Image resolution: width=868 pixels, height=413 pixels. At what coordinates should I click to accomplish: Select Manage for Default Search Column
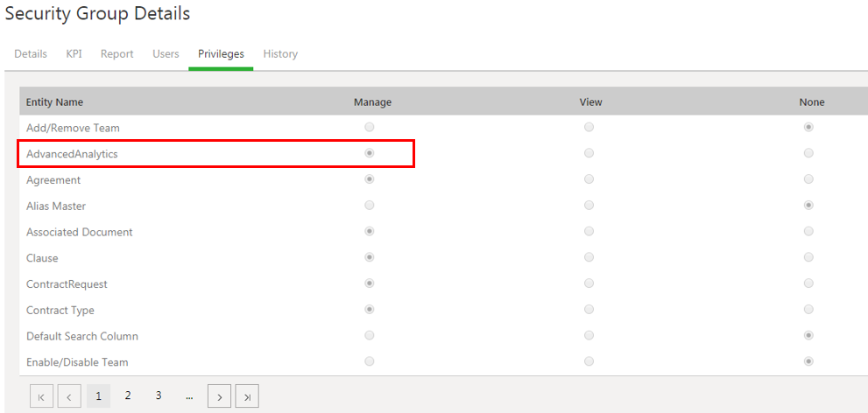[370, 335]
